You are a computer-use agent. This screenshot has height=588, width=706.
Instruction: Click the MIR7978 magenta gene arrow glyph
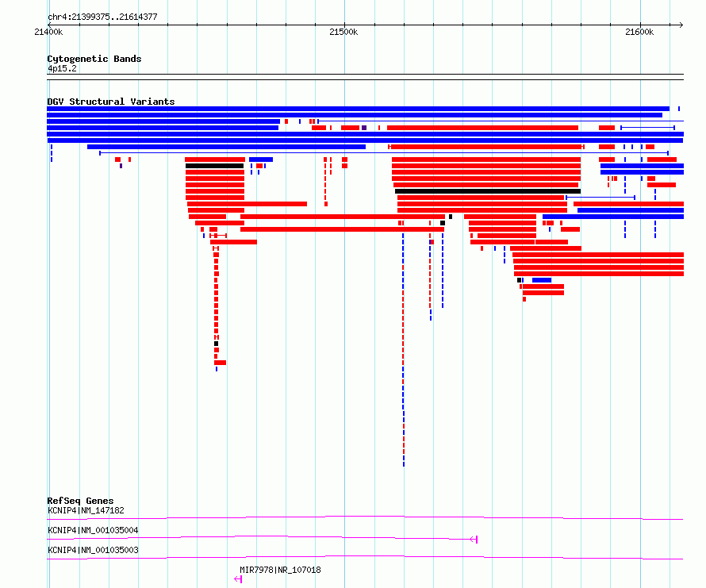[x=238, y=579]
